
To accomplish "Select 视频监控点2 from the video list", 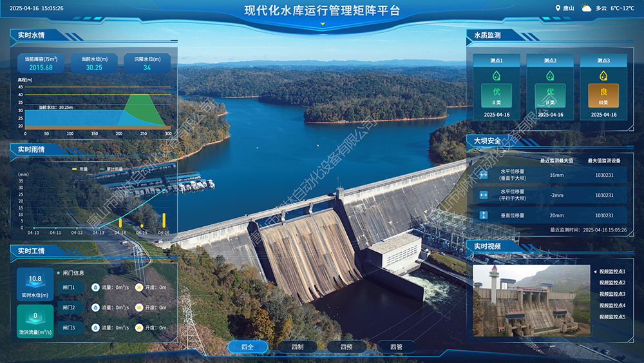I will click(x=612, y=282).
